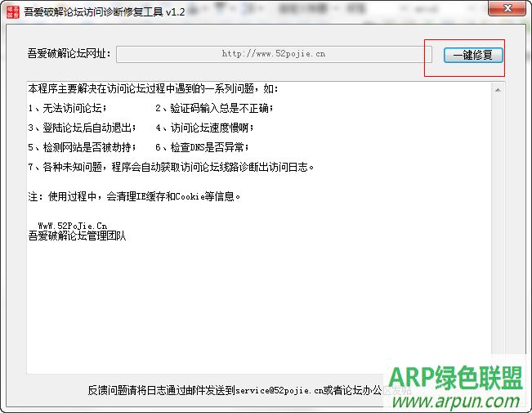Screen dimensions: 532x413
Task: Click the text 1、无法访问论坛
Action: coord(68,108)
